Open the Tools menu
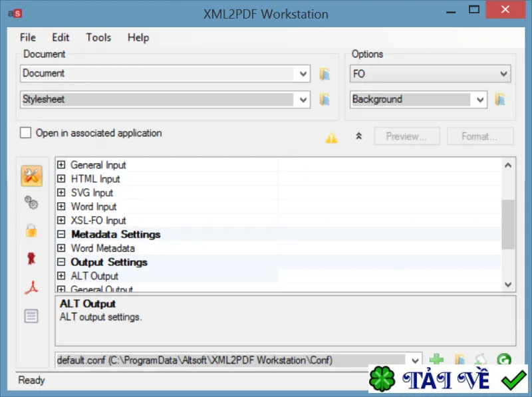The height and width of the screenshot is (397, 532). tap(98, 37)
